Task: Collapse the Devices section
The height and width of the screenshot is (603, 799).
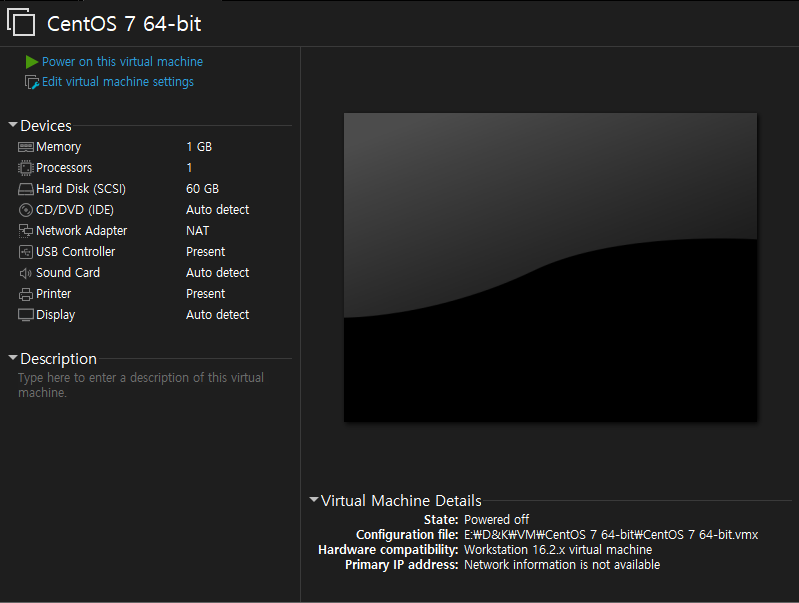Action: coord(13,125)
